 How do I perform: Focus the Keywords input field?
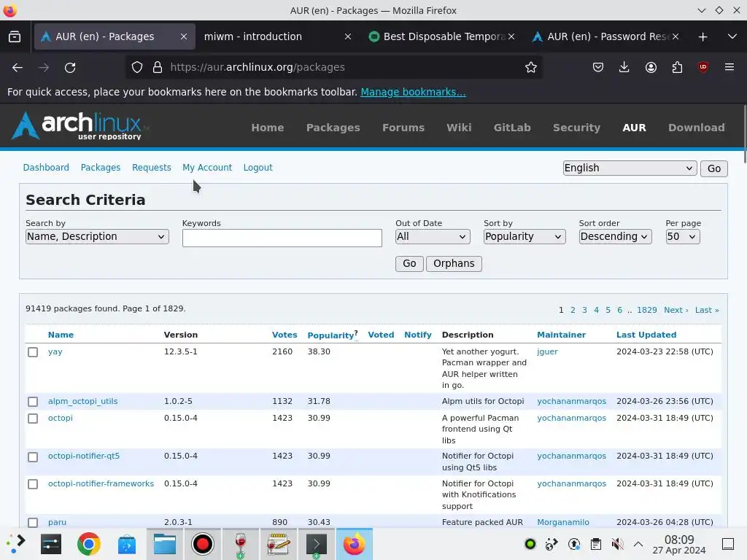coord(282,238)
